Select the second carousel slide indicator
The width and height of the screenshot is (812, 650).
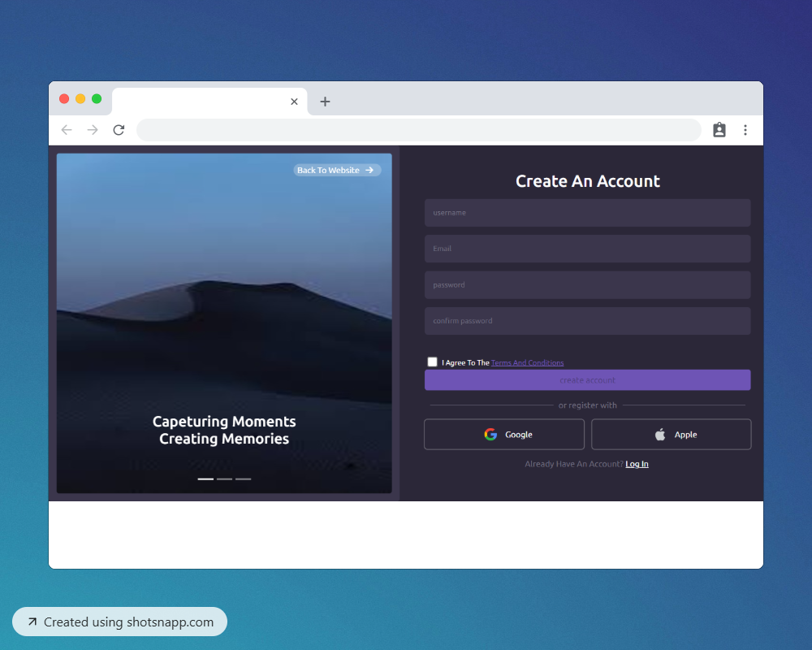tap(224, 479)
